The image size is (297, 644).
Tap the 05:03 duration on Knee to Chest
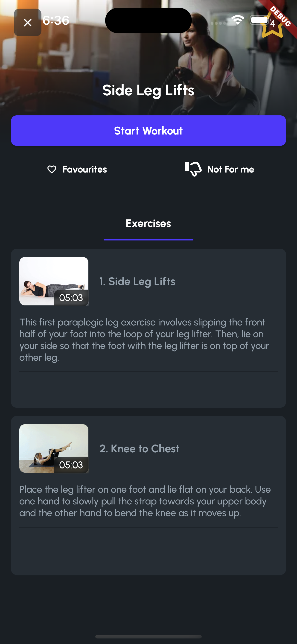(x=71, y=465)
